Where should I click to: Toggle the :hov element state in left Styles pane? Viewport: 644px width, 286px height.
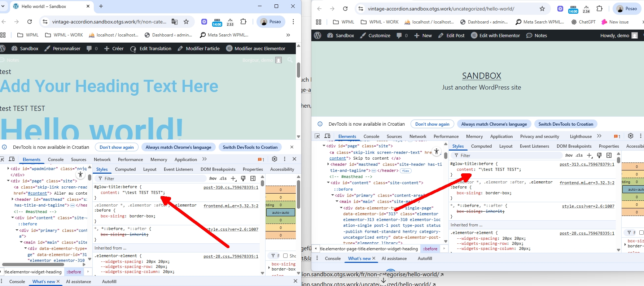point(213,178)
